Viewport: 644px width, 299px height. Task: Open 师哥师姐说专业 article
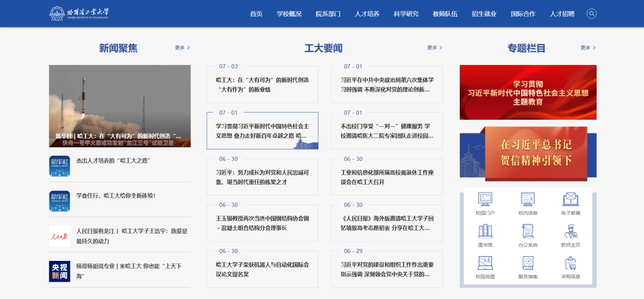coord(129,271)
